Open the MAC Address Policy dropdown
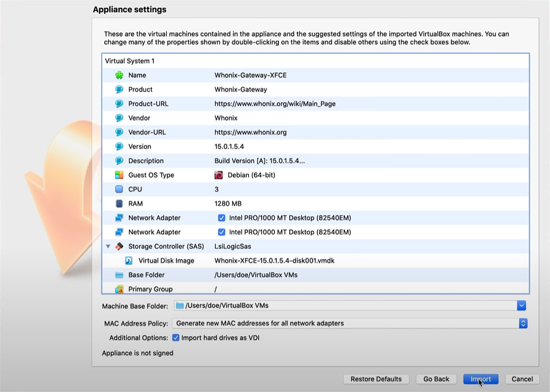This screenshot has height=392, width=550. (350, 323)
